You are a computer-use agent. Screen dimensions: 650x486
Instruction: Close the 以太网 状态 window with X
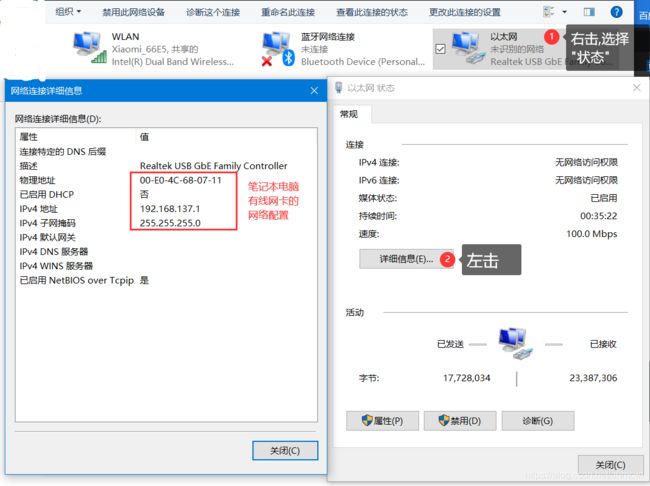(637, 87)
